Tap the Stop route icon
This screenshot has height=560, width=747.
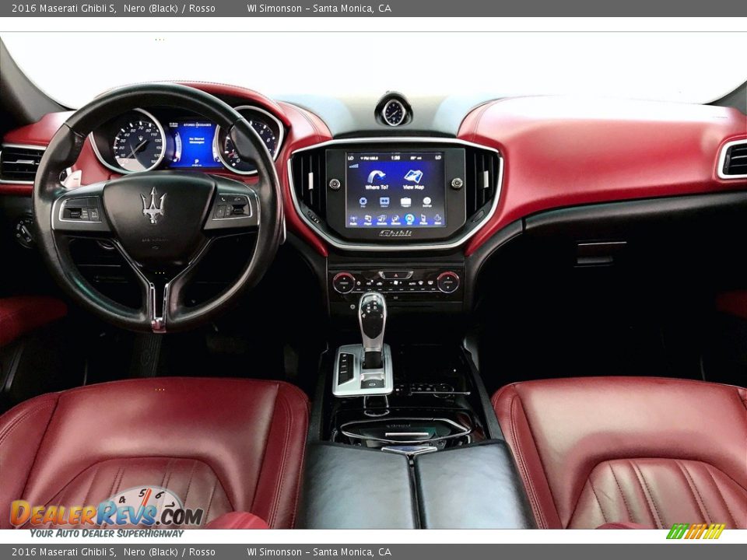click(x=363, y=203)
